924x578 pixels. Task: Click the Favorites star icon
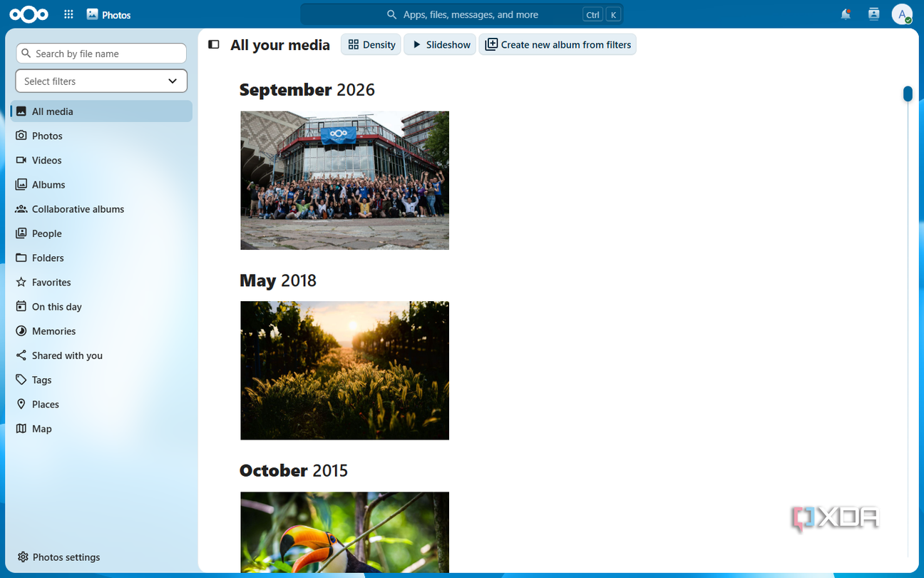coord(21,282)
